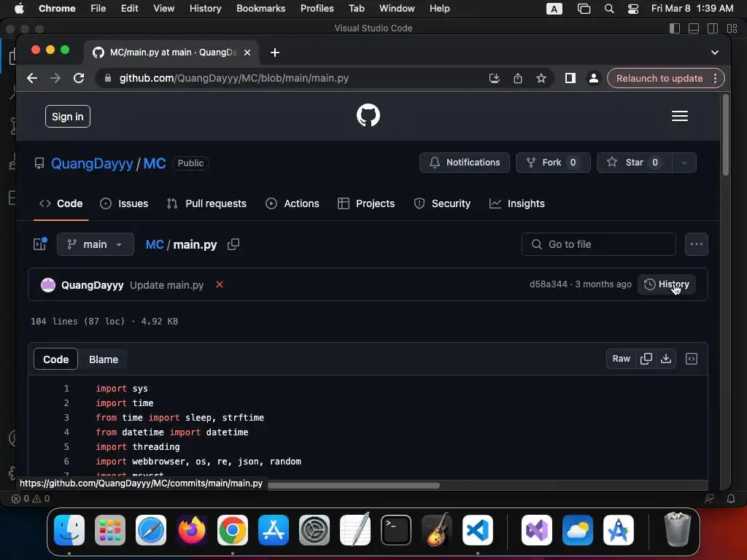
Task: Open Firefox from the Dock
Action: (192, 530)
